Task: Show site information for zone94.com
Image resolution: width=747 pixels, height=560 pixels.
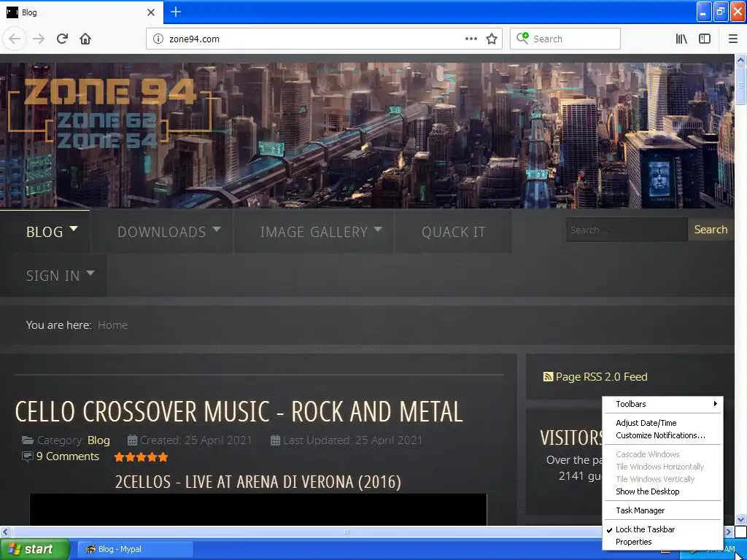Action: click(x=158, y=39)
